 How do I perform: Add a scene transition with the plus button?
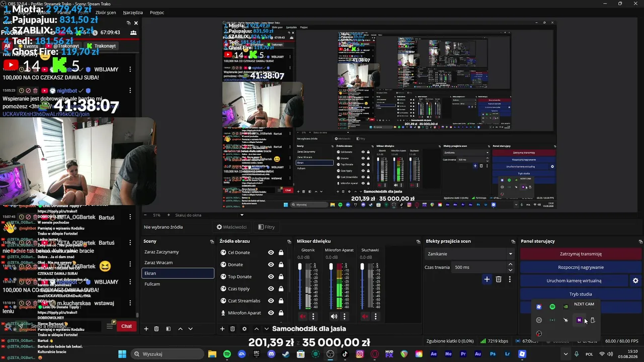pos(487,280)
